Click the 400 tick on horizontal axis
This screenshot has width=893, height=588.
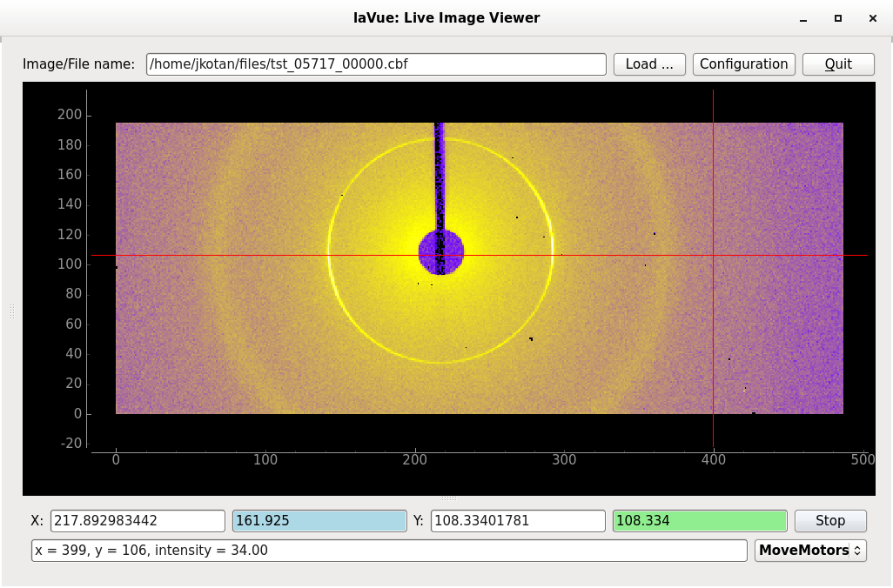[713, 459]
